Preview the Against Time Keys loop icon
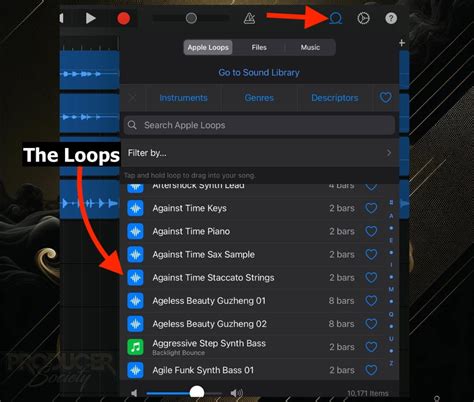The width and height of the screenshot is (474, 402). [135, 208]
